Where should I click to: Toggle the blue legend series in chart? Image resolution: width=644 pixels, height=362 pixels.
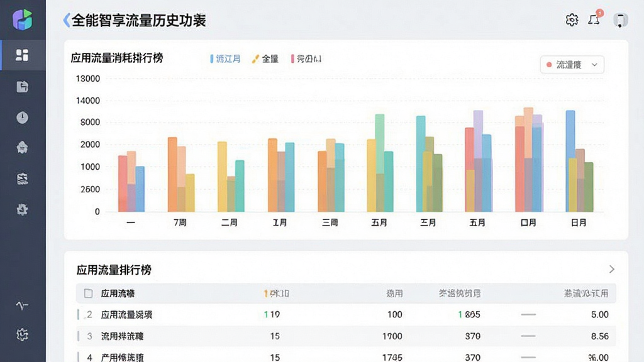225,59
